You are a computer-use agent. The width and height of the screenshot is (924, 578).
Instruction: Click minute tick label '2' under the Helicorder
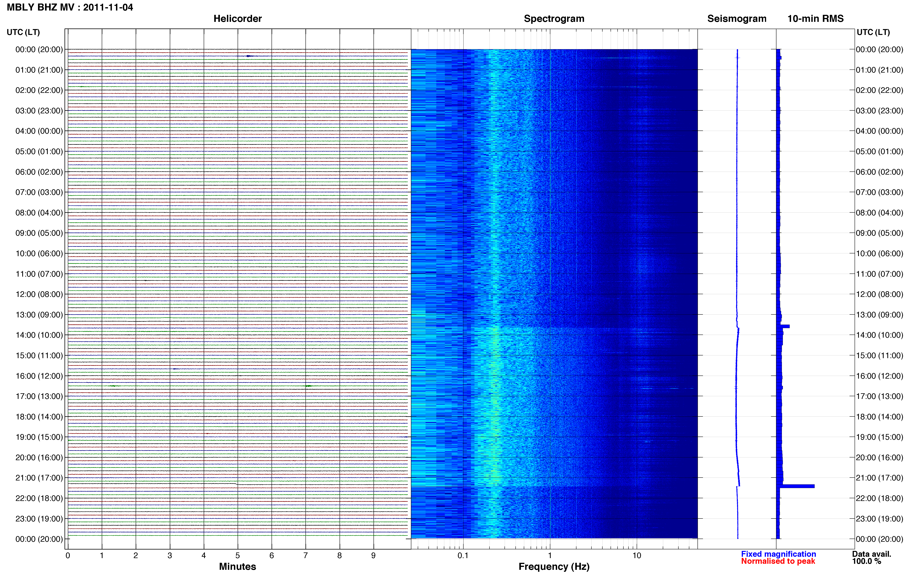[136, 555]
